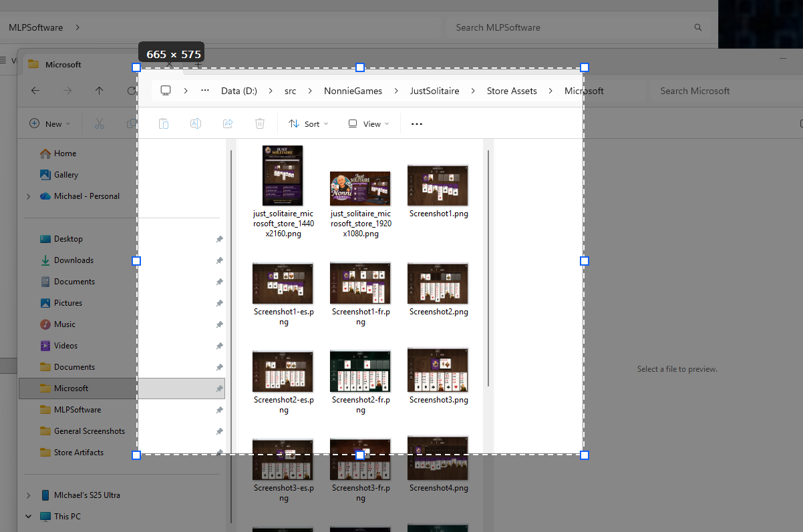Click the pin icon beside Downloads

tap(219, 260)
